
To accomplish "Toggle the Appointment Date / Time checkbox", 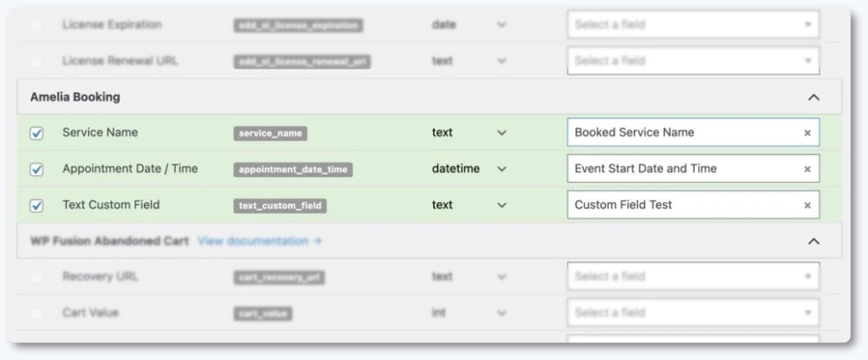I will pos(36,169).
